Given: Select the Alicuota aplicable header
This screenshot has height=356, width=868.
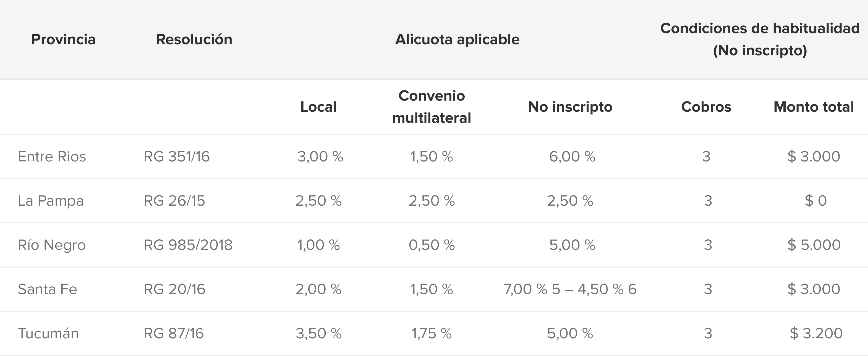Looking at the screenshot, I should click(x=457, y=40).
